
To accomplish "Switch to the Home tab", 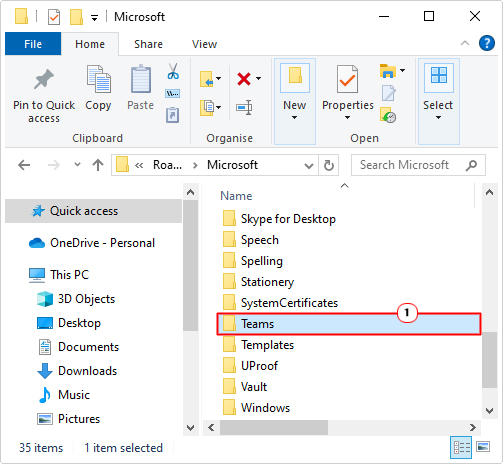I will pos(90,44).
